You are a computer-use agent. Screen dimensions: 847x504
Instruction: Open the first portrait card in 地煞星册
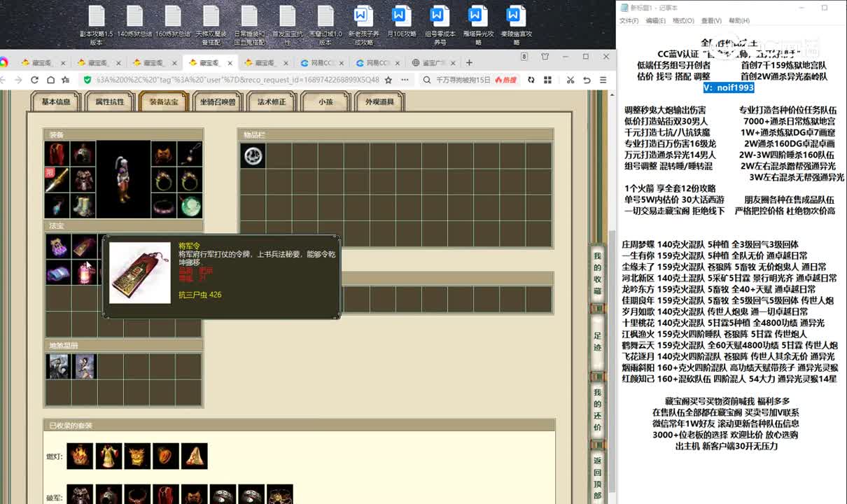point(57,366)
